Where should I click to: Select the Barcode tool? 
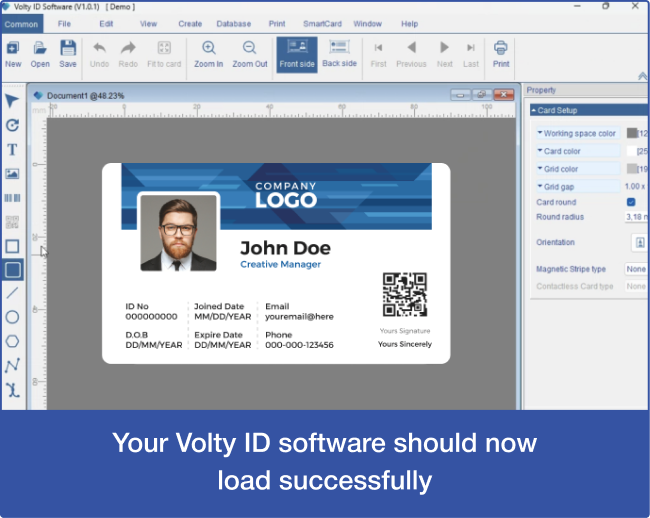[12, 198]
